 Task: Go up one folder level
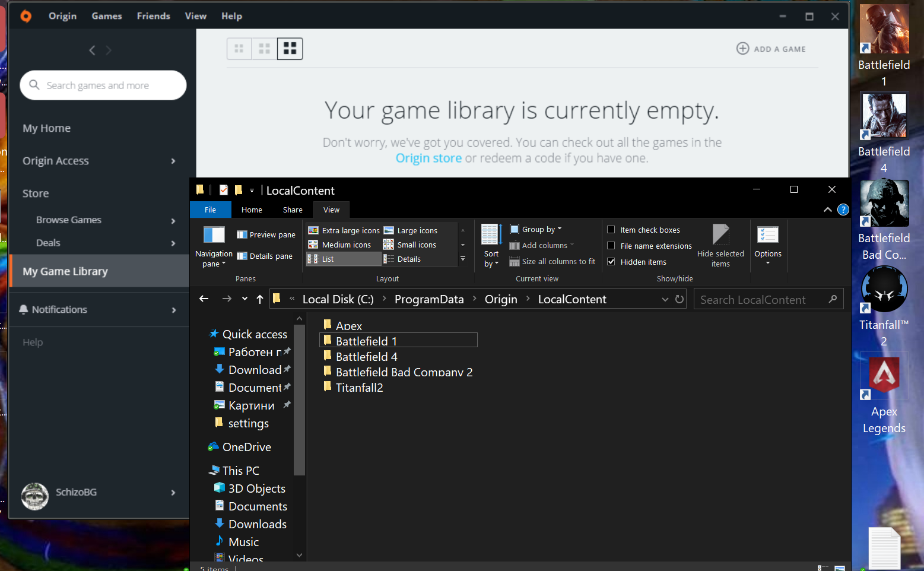pos(259,299)
